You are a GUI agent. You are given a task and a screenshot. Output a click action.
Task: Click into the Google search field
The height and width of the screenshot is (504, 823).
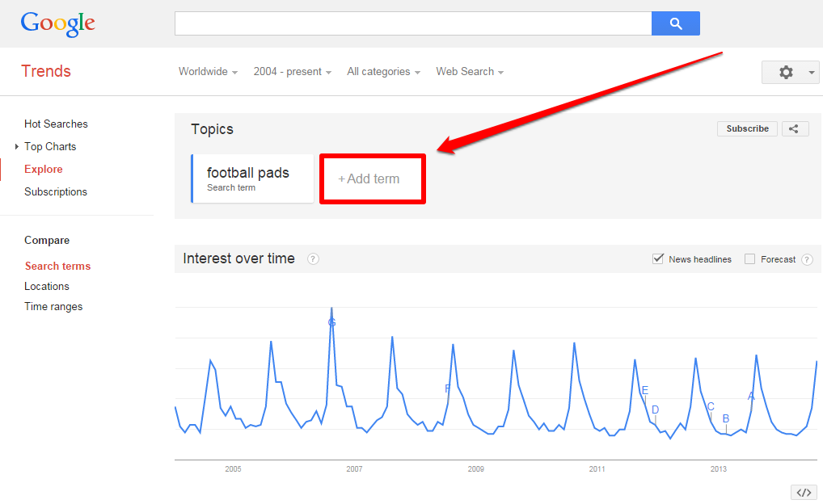(413, 23)
